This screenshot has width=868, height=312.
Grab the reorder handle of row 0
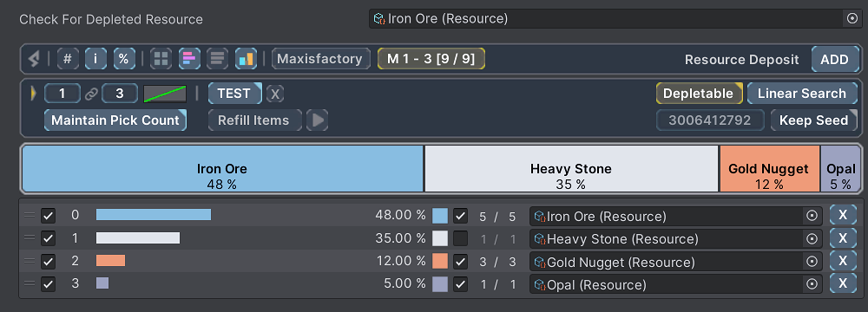(x=30, y=216)
